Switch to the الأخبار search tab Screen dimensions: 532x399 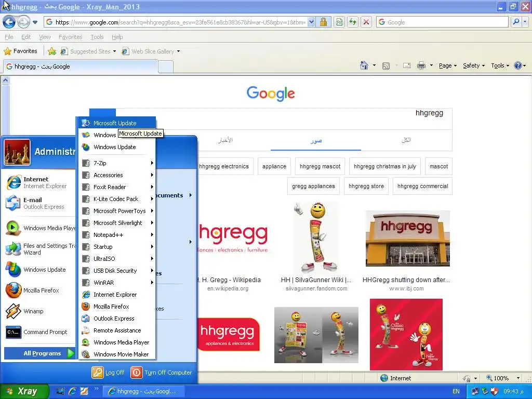[x=225, y=140]
